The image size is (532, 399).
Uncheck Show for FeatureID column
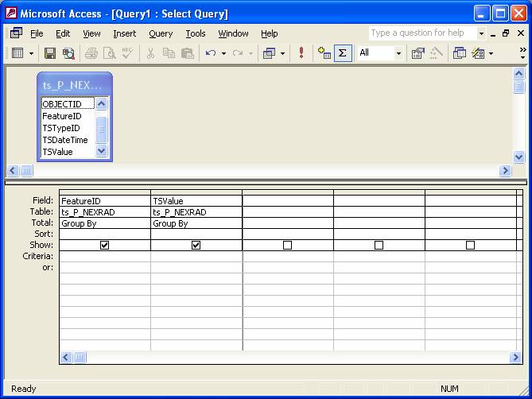click(x=104, y=245)
